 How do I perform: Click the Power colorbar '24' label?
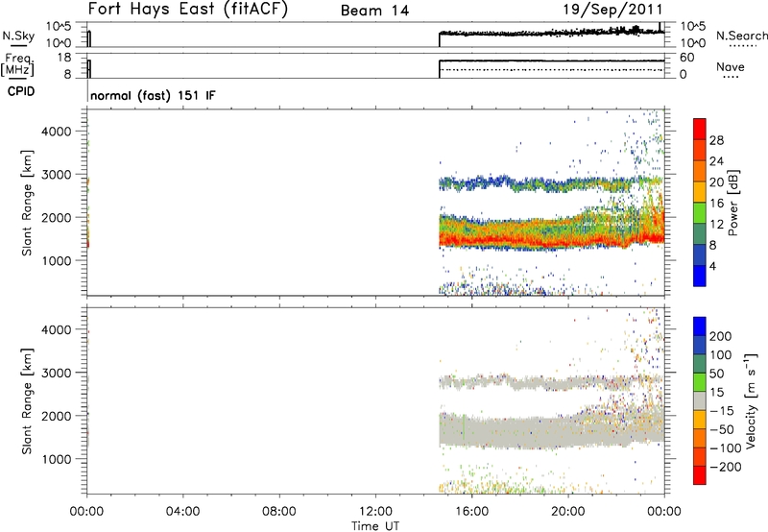tap(716, 161)
